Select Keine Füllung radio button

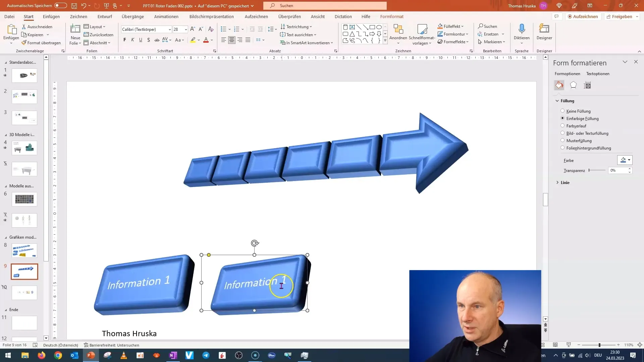562,111
